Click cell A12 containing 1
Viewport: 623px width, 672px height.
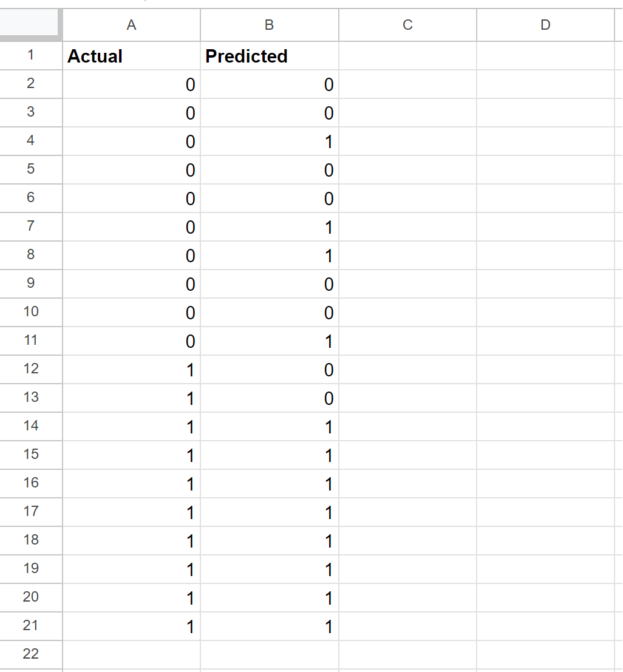(131, 370)
